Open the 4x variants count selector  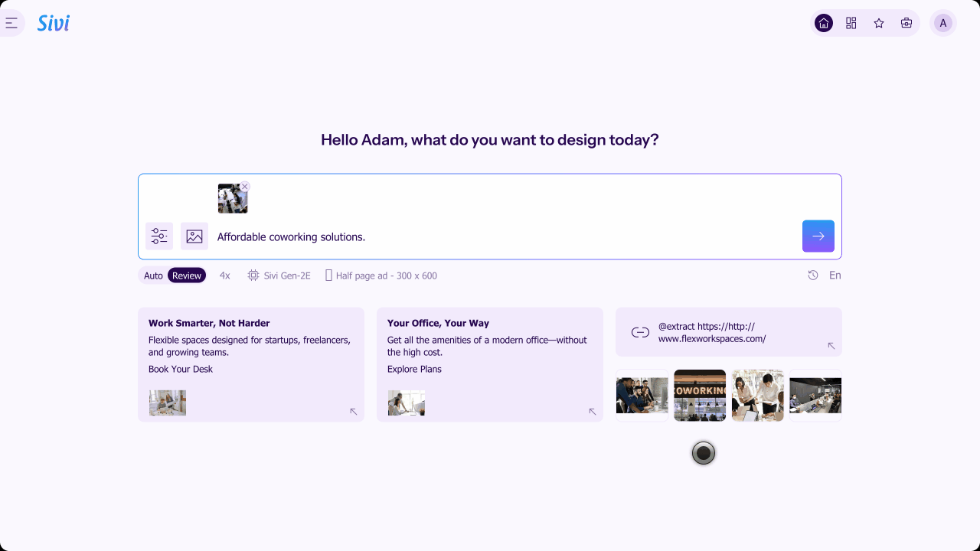coord(224,275)
